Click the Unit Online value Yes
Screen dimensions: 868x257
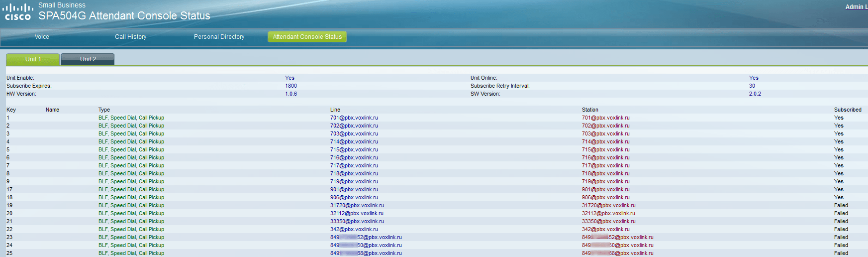[754, 78]
